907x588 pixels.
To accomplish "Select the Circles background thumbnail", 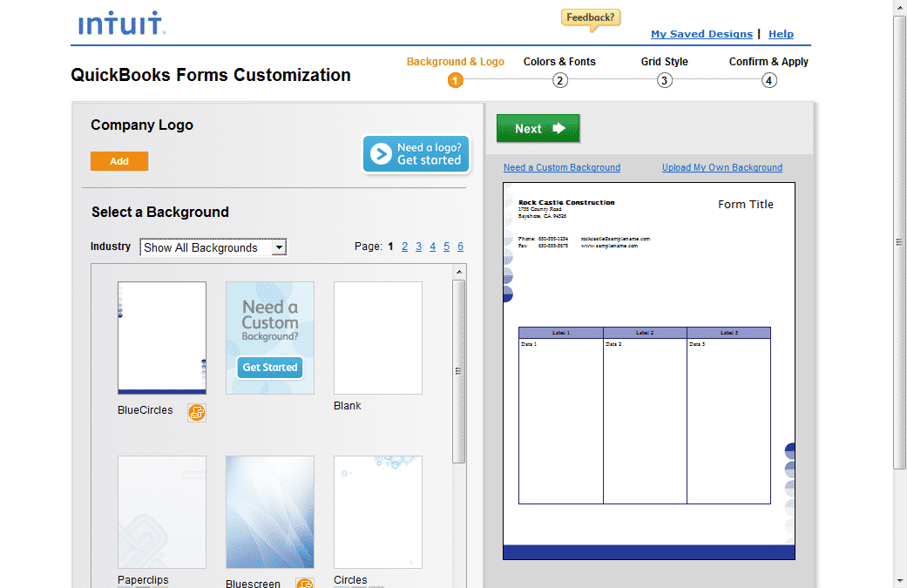I will (378, 511).
